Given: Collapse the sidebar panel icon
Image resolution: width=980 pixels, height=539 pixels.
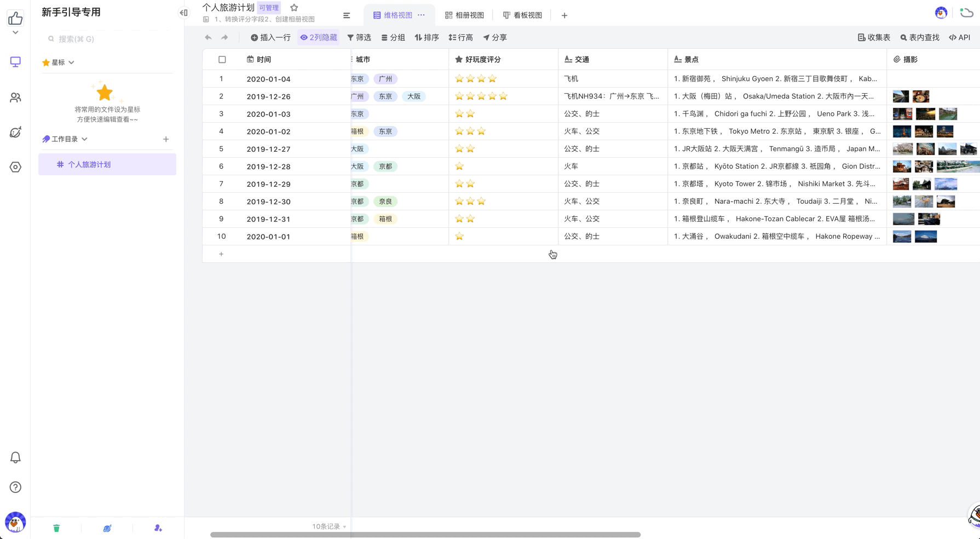Looking at the screenshot, I should 184,13.
